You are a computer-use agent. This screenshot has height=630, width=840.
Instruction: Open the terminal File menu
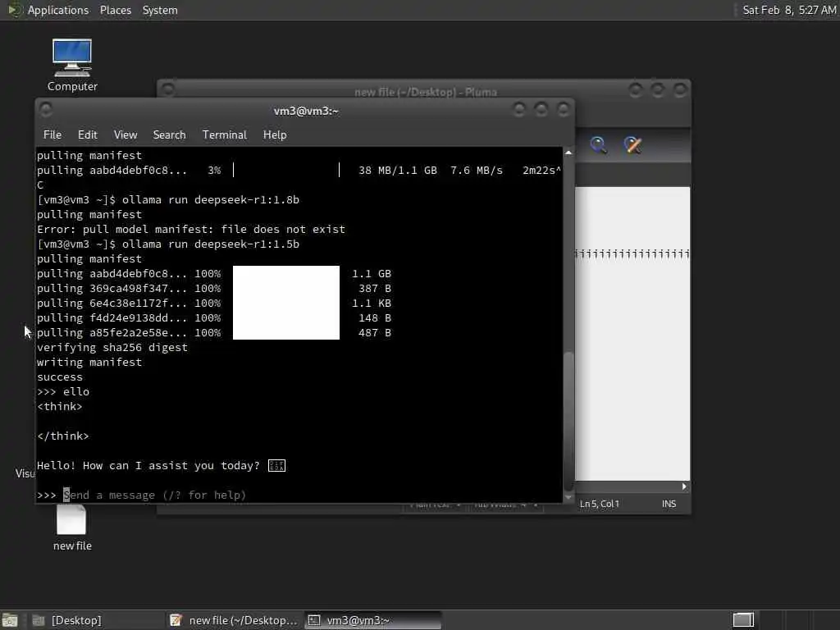coord(52,135)
